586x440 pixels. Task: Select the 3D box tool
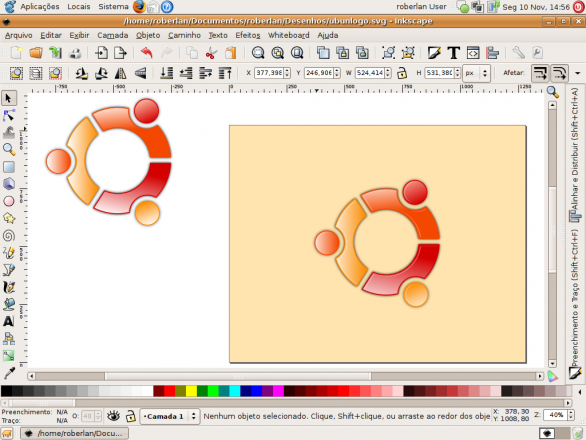(x=9, y=184)
